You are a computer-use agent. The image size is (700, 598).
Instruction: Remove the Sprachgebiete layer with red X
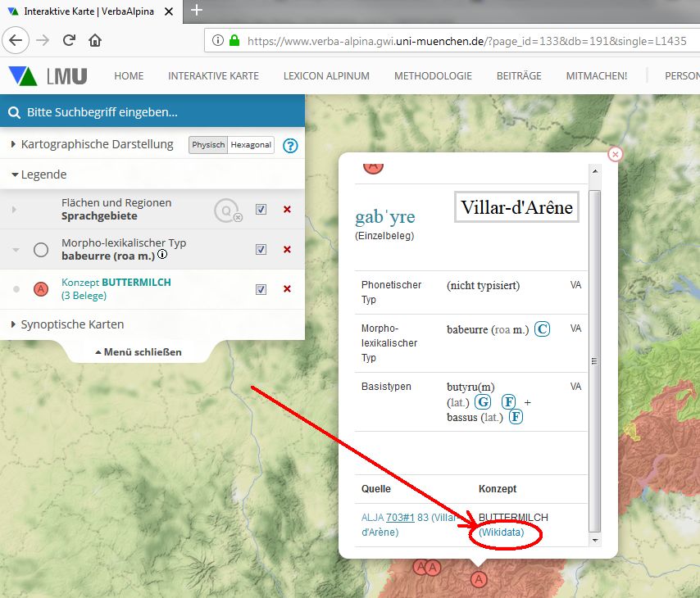pos(287,210)
